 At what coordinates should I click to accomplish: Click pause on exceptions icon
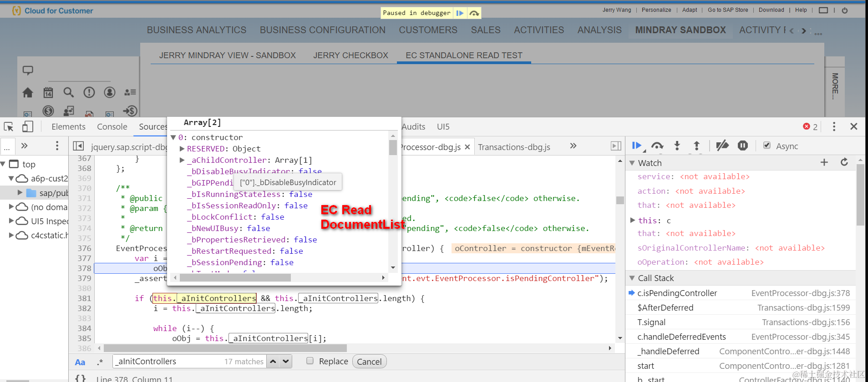tap(742, 146)
